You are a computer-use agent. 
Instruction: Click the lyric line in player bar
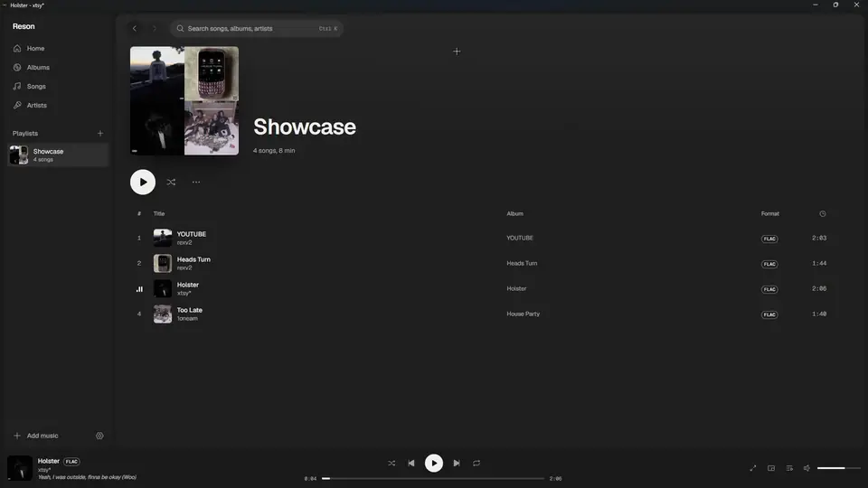[x=87, y=477]
